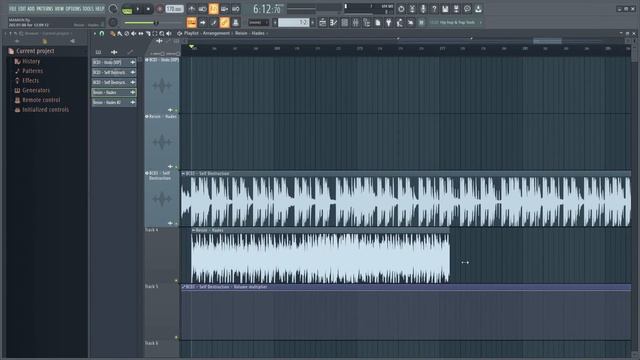This screenshot has width=640, height=360.
Task: Select Renon - Hades in the picker panel
Action: point(114,92)
